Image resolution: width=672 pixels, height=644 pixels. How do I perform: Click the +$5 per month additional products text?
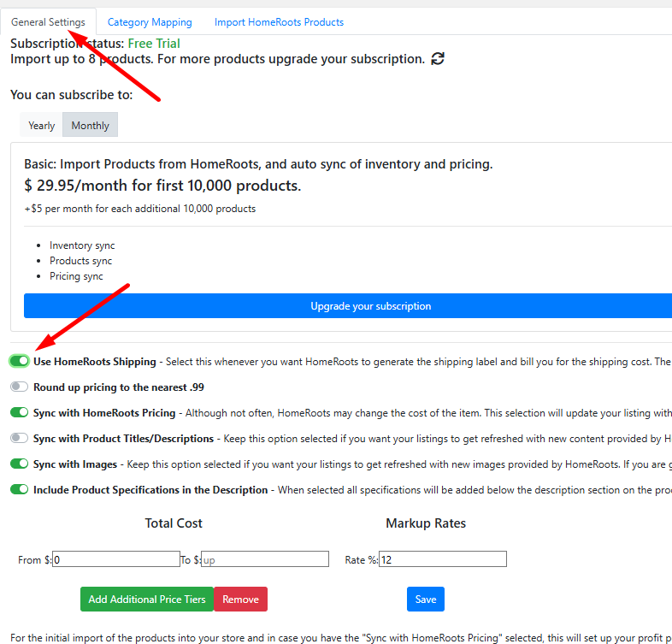pyautogui.click(x=140, y=209)
